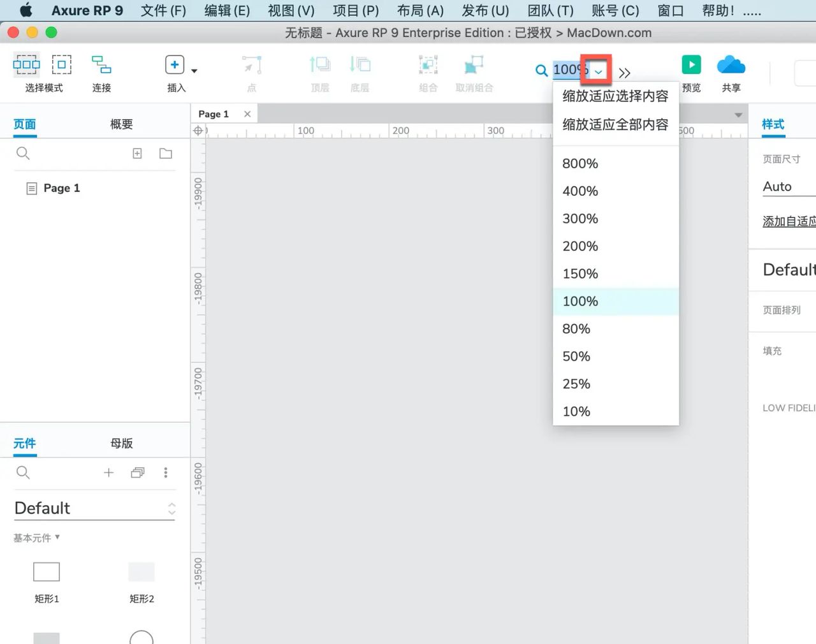Click the 组合 group icon

(x=427, y=70)
